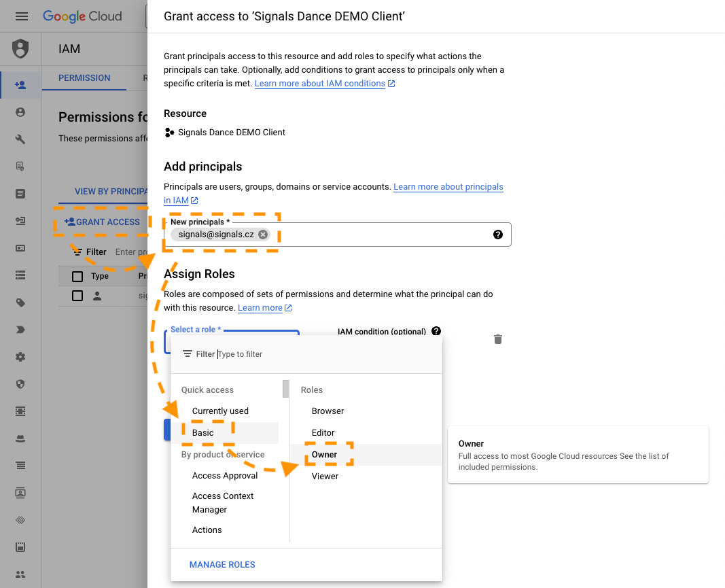
Task: Select the Actions category
Action: pyautogui.click(x=207, y=530)
